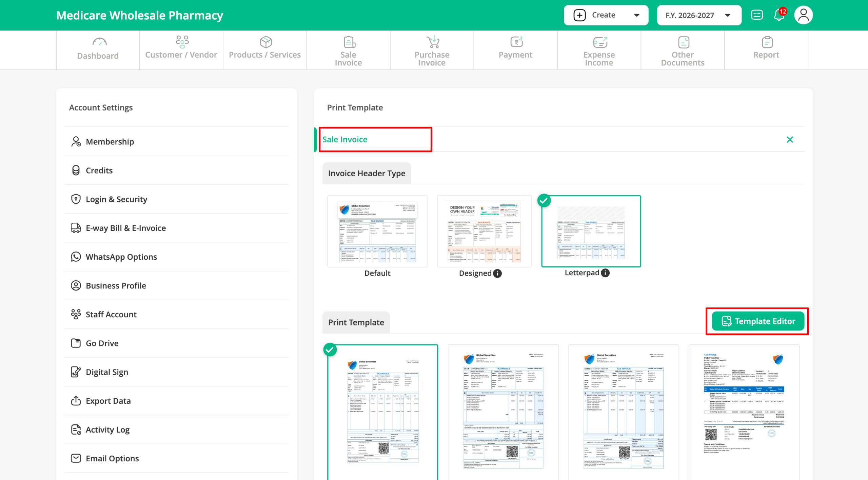Image resolution: width=868 pixels, height=480 pixels.
Task: Choose the Letterpad header option
Action: point(591,231)
